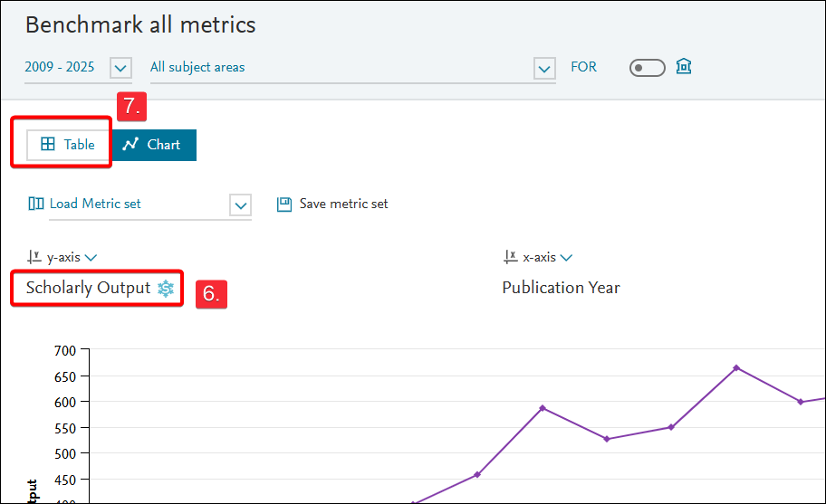Toggle the FOR classification switch
Screen dimensions: 826x504
click(647, 68)
